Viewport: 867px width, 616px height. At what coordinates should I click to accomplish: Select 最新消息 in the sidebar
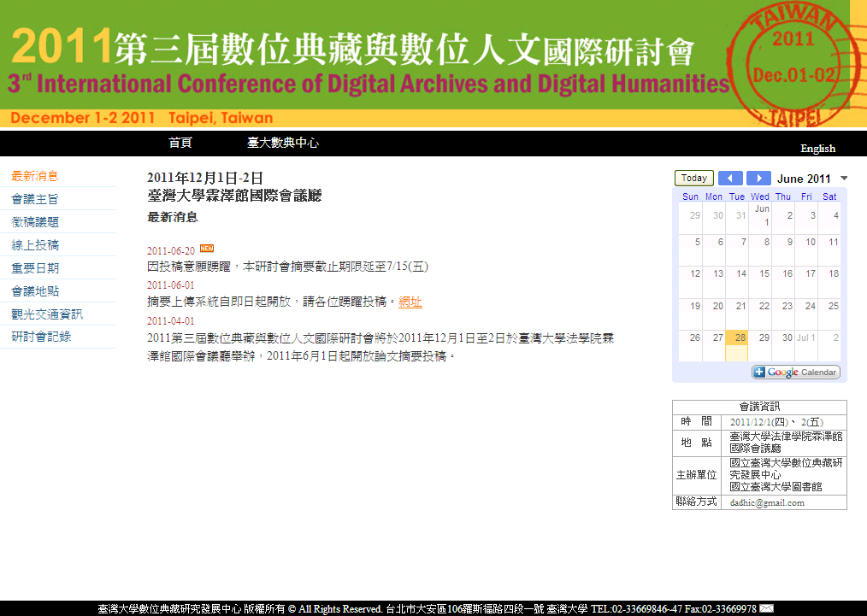(x=35, y=176)
